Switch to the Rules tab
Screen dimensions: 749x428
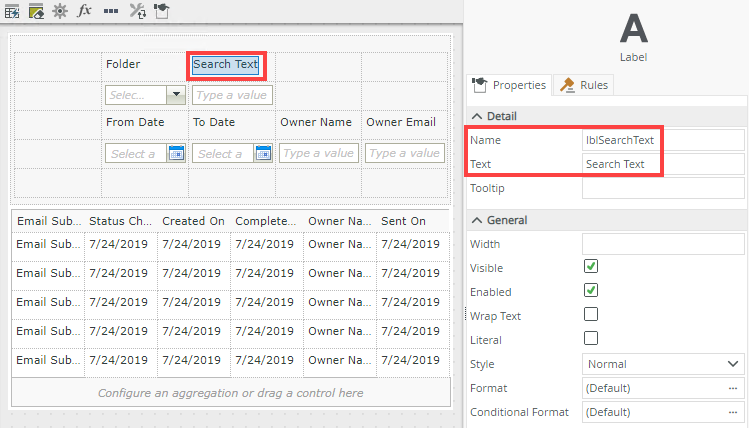(x=584, y=85)
